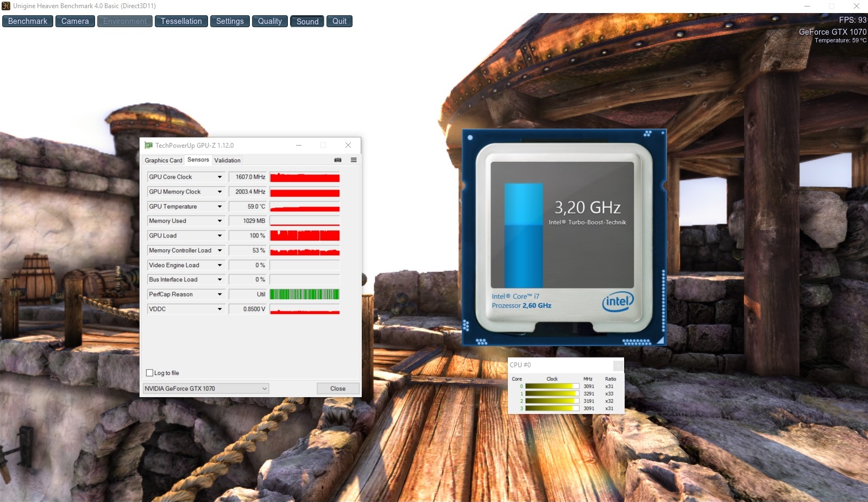
Task: Open the Settings menu in Heaven
Action: (230, 21)
